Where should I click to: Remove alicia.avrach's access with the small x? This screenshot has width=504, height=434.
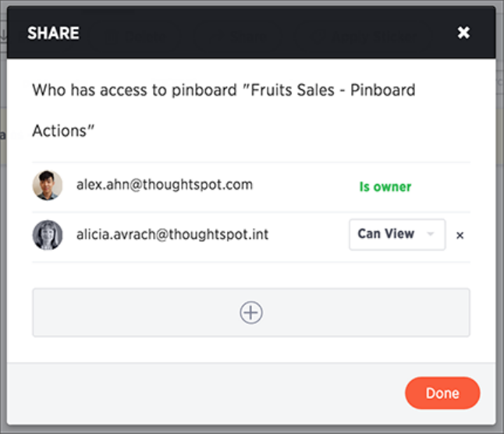click(x=460, y=235)
